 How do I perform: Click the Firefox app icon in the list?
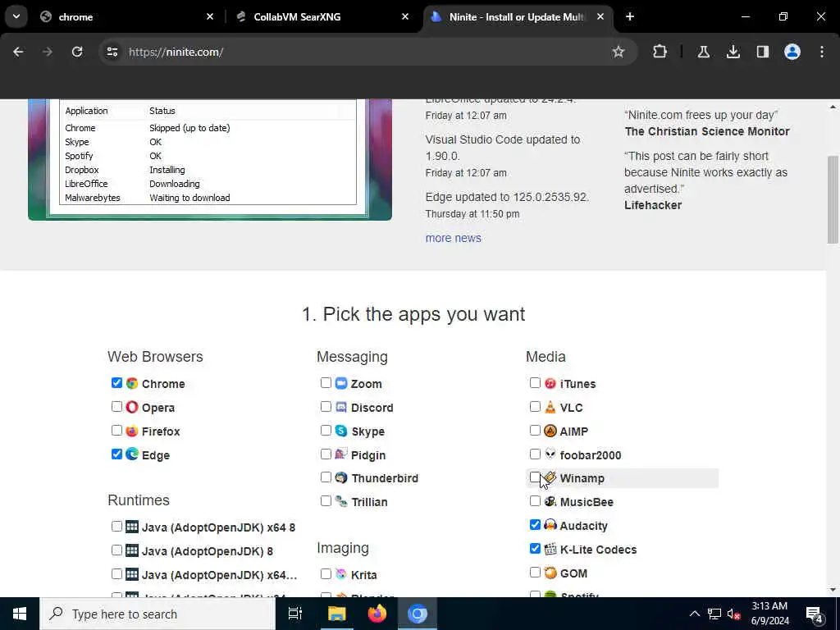click(132, 431)
